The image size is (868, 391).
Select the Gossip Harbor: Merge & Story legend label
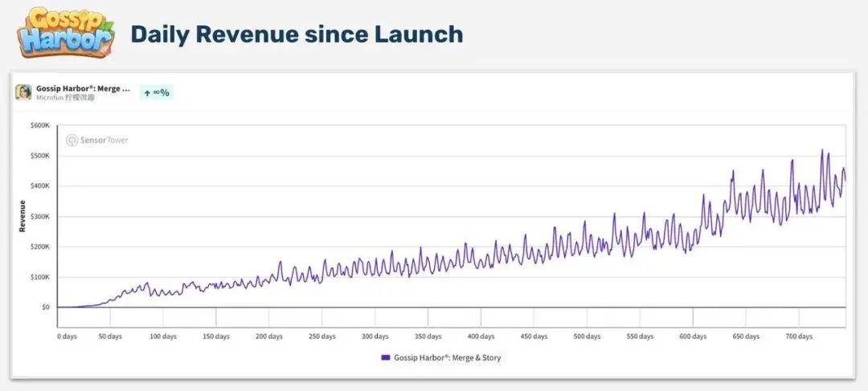click(447, 357)
